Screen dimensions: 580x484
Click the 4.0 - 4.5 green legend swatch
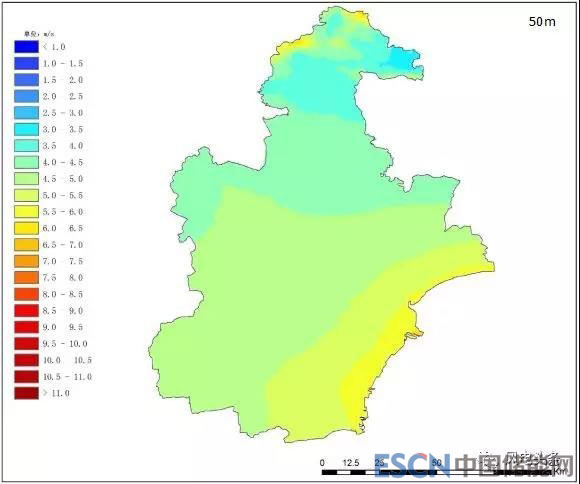pyautogui.click(x=26, y=162)
